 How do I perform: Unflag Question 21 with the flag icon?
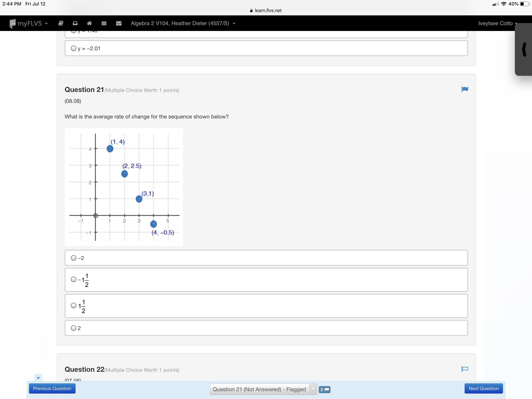tap(464, 90)
